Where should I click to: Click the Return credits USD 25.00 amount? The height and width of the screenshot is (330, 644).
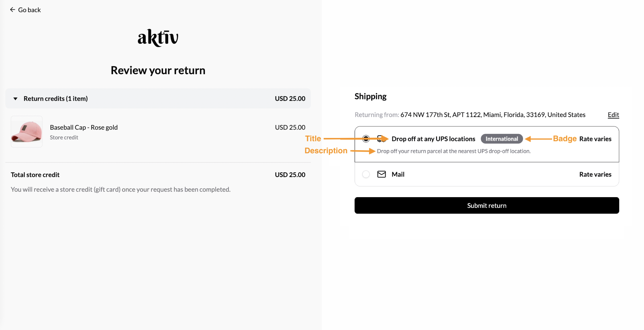coord(290,98)
